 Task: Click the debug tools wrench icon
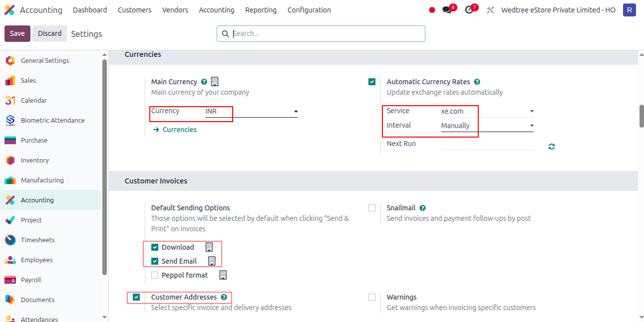[490, 10]
